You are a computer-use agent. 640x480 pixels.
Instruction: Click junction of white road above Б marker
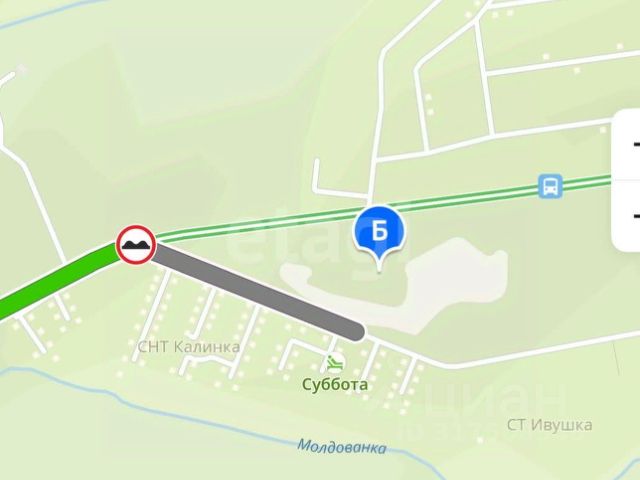[x=375, y=160]
